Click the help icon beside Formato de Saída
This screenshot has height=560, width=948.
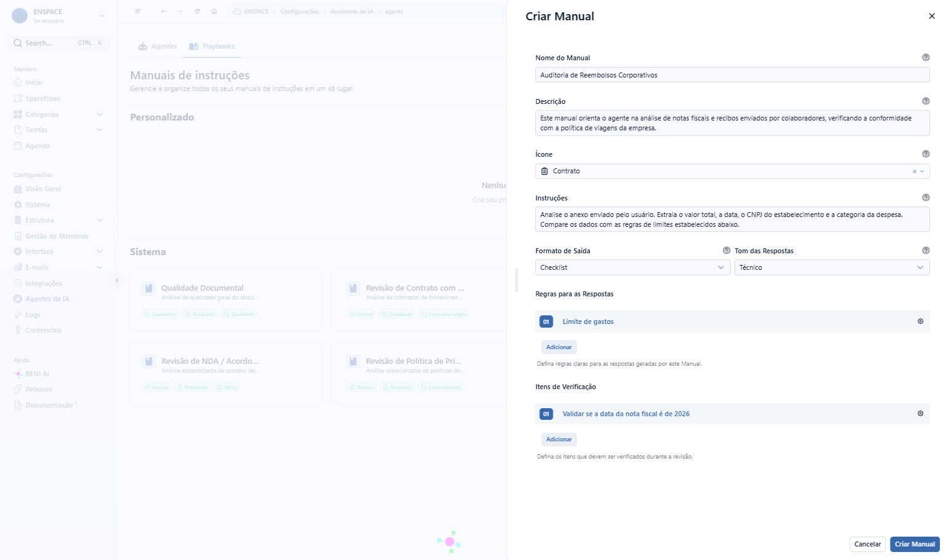point(727,250)
